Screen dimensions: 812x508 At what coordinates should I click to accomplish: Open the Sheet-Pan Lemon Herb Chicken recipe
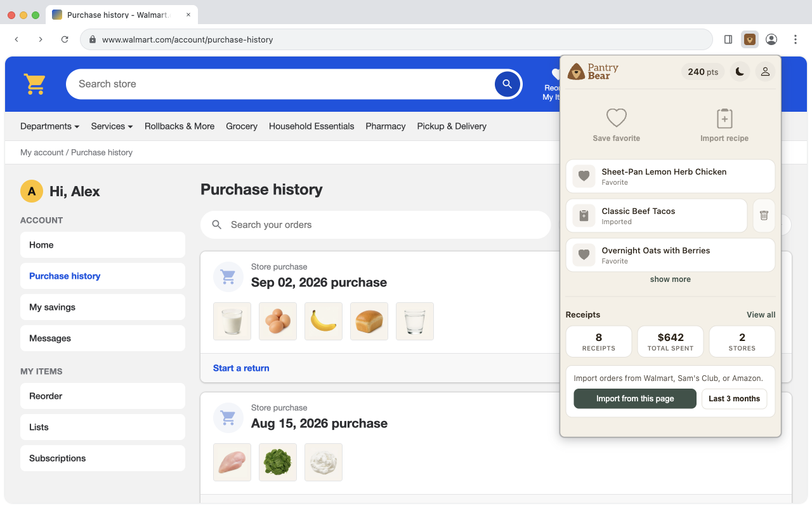[x=671, y=176]
